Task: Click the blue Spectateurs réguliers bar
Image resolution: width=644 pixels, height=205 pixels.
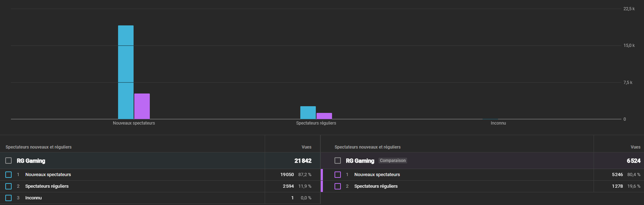Action: point(308,113)
